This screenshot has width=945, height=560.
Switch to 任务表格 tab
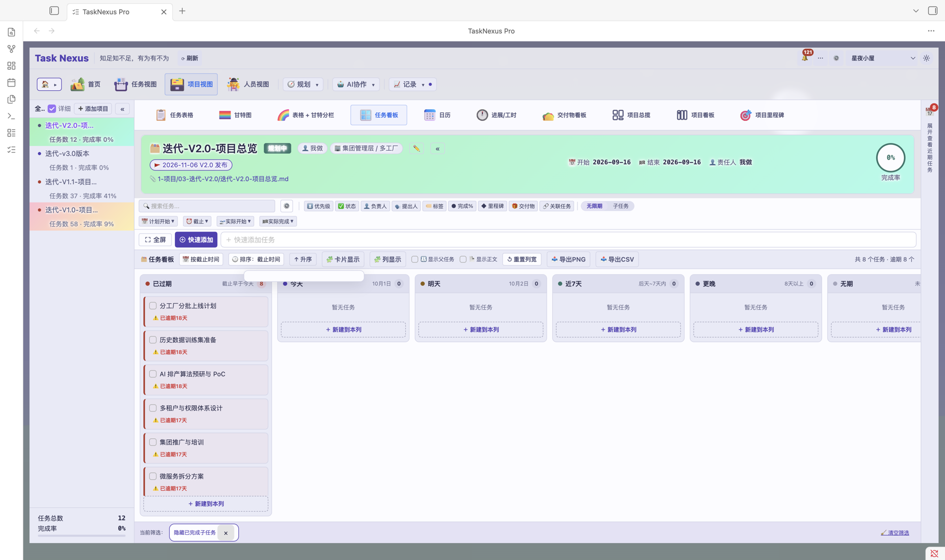175,115
